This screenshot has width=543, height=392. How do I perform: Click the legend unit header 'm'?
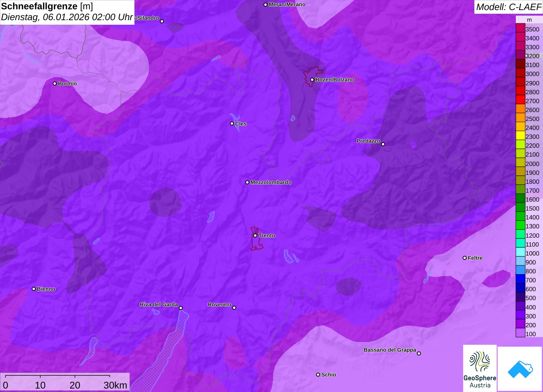coord(529,20)
